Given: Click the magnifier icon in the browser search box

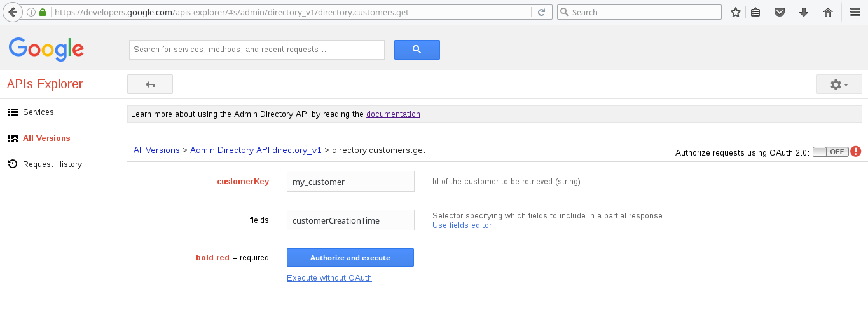Looking at the screenshot, I should 564,12.
